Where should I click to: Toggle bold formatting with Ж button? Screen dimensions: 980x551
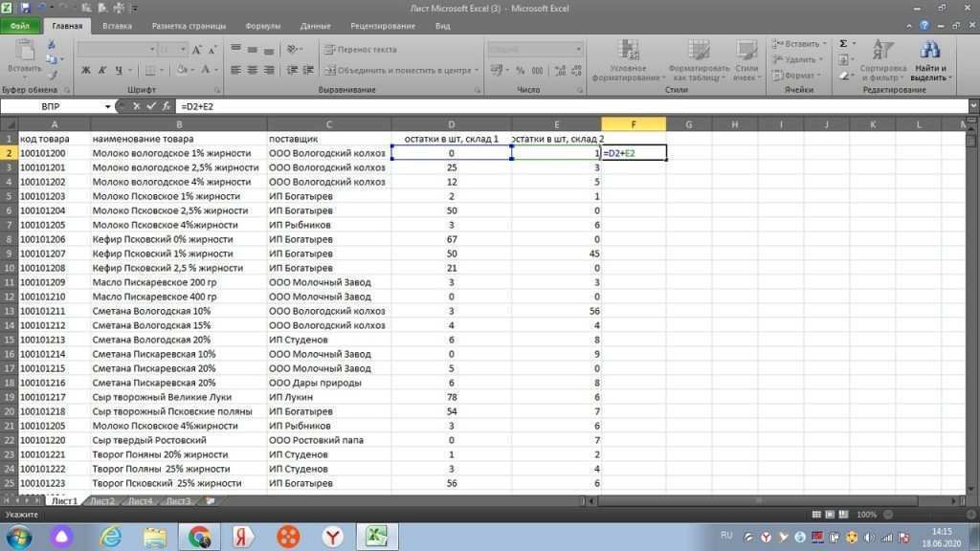[86, 70]
